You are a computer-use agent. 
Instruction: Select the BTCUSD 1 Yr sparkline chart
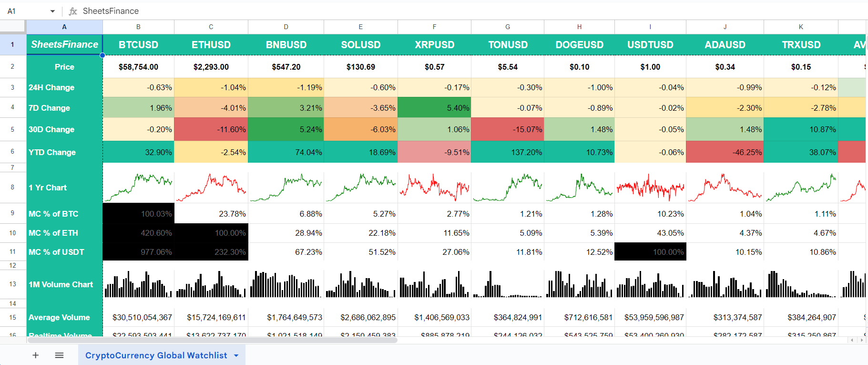coord(138,188)
